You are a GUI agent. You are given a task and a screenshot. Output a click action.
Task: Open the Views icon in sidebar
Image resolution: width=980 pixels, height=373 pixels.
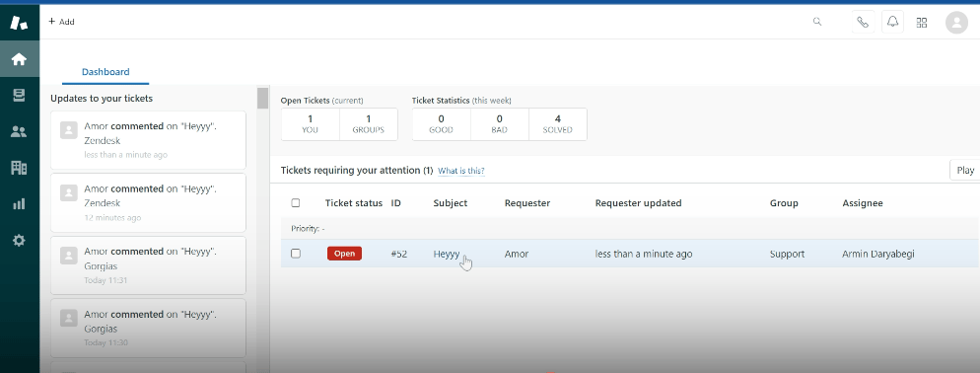[x=19, y=95]
